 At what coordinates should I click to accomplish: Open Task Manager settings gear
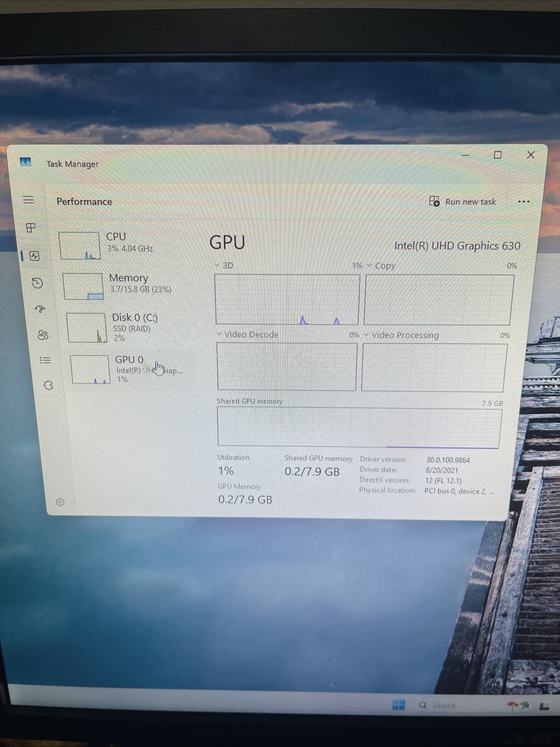click(x=60, y=502)
